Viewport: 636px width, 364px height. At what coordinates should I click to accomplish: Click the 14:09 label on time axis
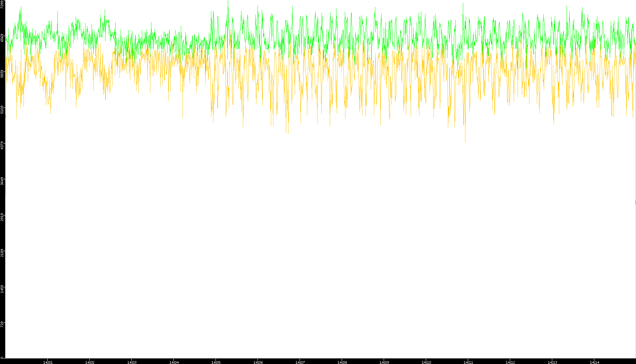click(384, 362)
